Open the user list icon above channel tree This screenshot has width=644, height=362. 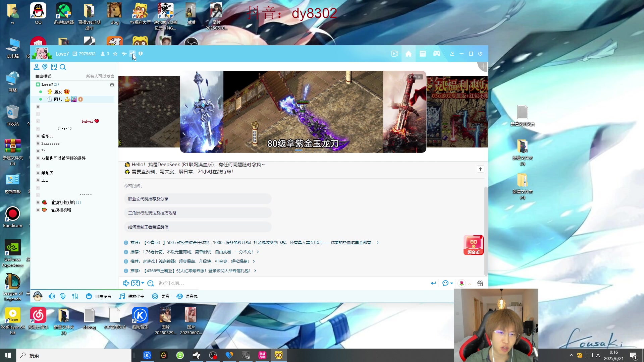coord(37,67)
